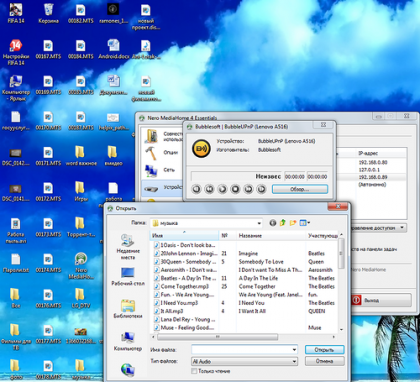Expand the Папка музыка folder dropdown
Image resolution: width=420 pixels, height=382 pixels.
tap(259, 223)
